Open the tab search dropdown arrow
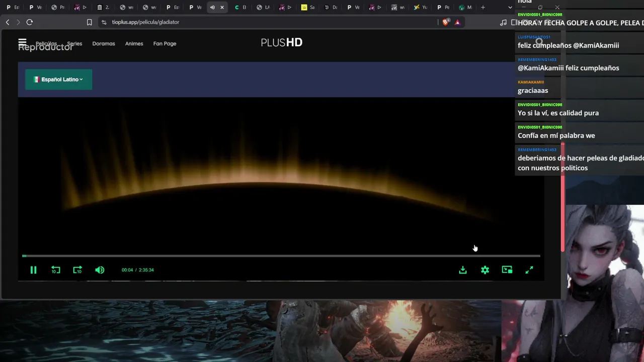The image size is (644, 362). 510,8
